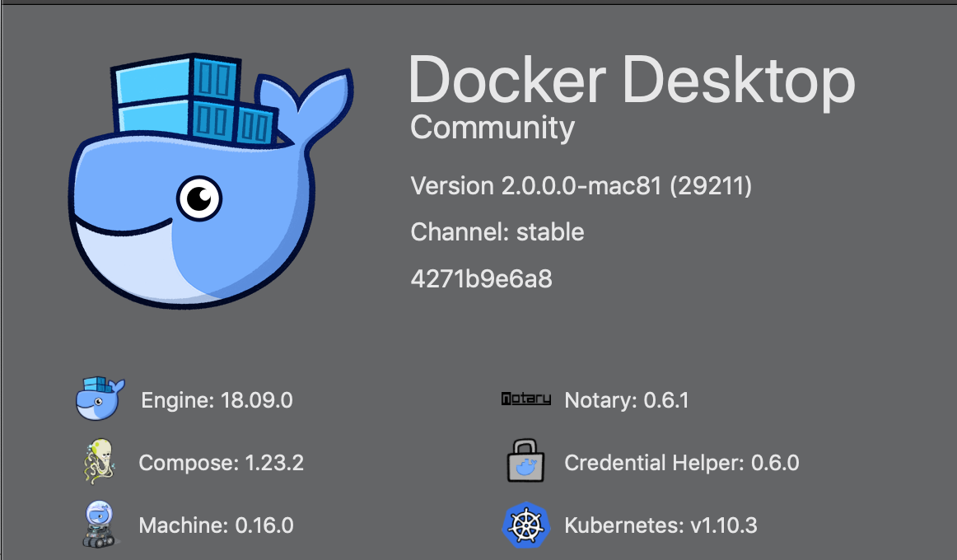Click the build hash 4271b9e6a8
Screen dimensions: 957x560
pos(482,279)
